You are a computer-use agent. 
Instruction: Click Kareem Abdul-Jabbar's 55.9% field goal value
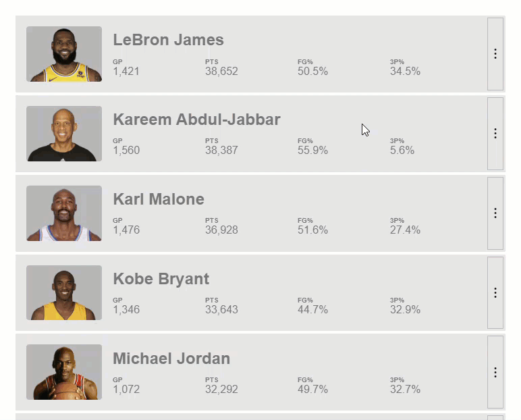[x=312, y=151]
